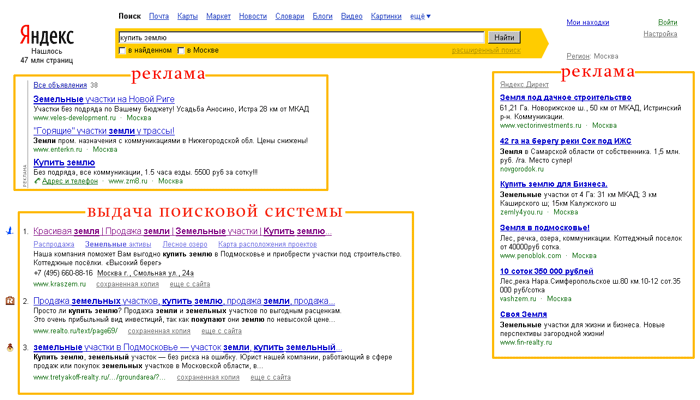
Task: Toggle the 'в Москве' checkbox
Action: (181, 50)
